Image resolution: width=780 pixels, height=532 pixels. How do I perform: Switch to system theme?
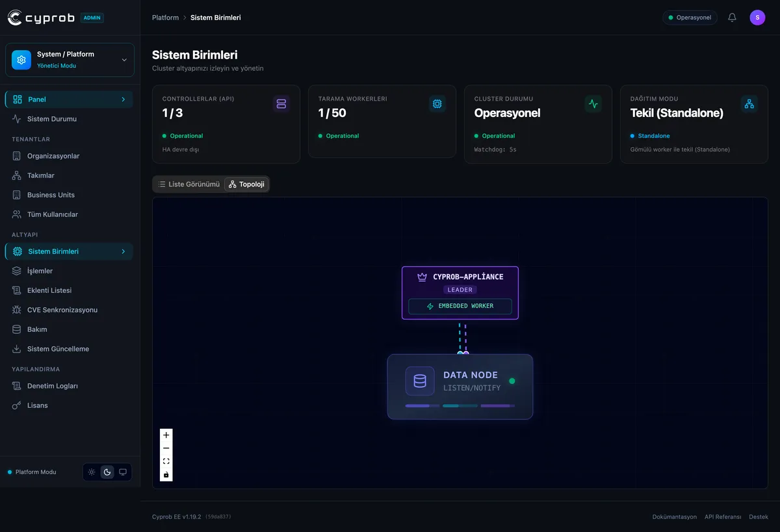(x=123, y=472)
